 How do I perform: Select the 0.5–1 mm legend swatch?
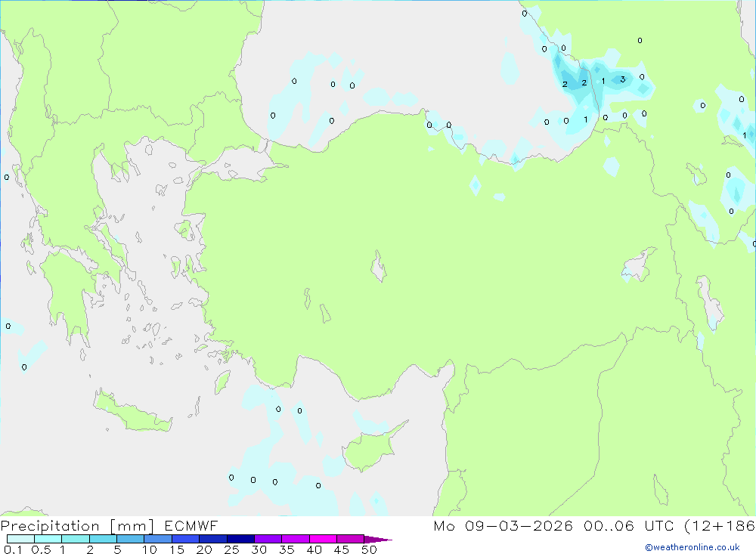48,539
